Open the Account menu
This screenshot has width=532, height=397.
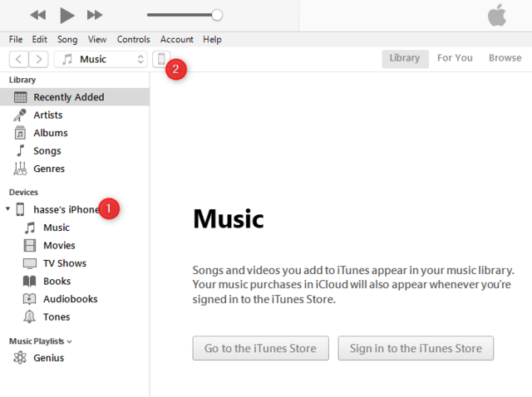177,39
